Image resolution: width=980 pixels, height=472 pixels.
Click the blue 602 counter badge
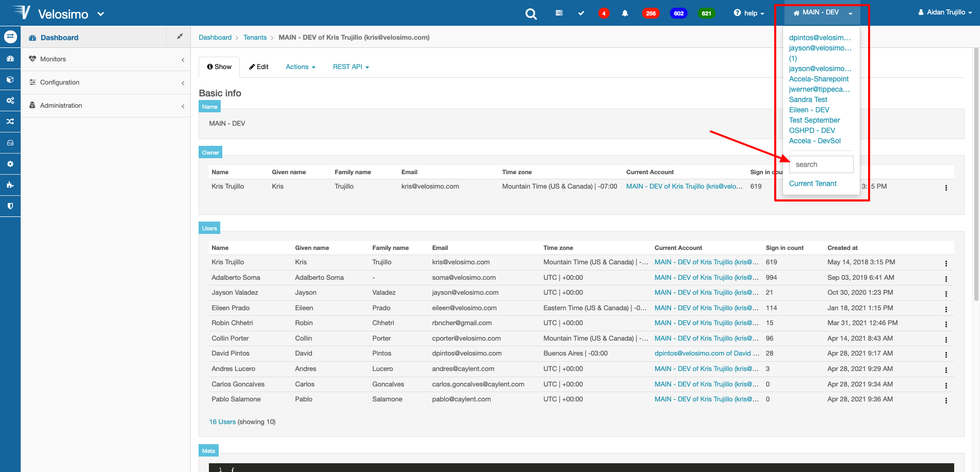(679, 13)
